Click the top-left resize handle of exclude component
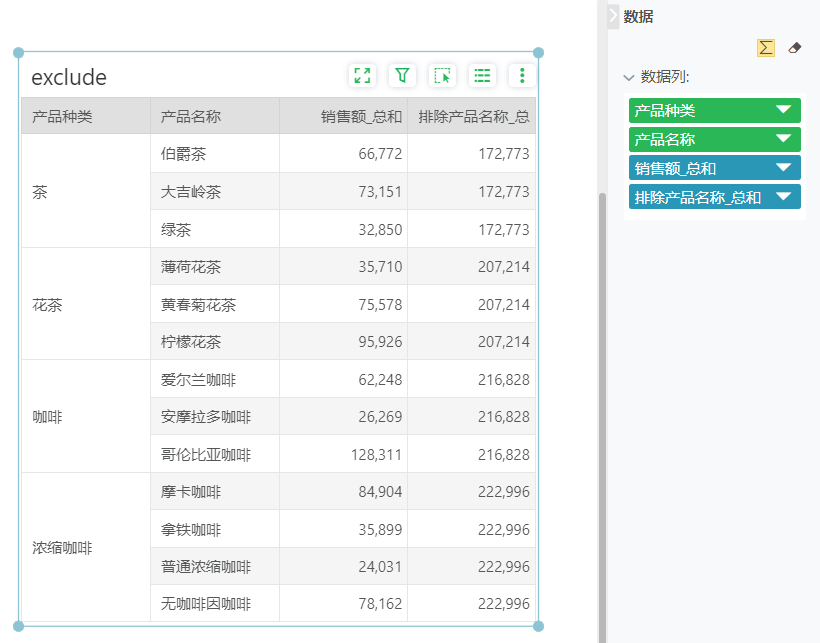The image size is (820, 643). 18,53
